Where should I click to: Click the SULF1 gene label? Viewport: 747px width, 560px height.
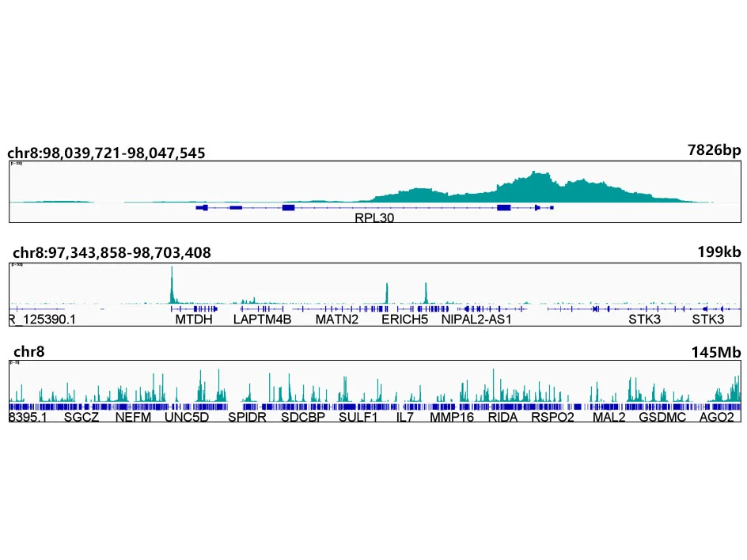[358, 417]
